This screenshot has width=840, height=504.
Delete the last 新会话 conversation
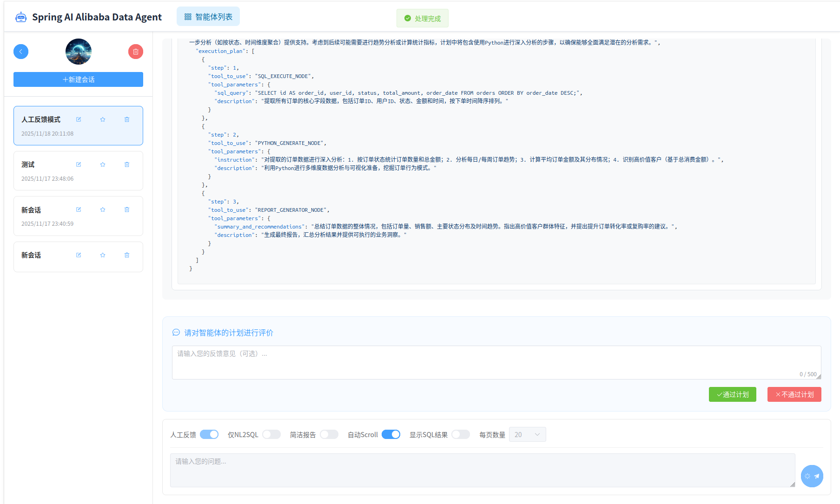click(x=127, y=255)
